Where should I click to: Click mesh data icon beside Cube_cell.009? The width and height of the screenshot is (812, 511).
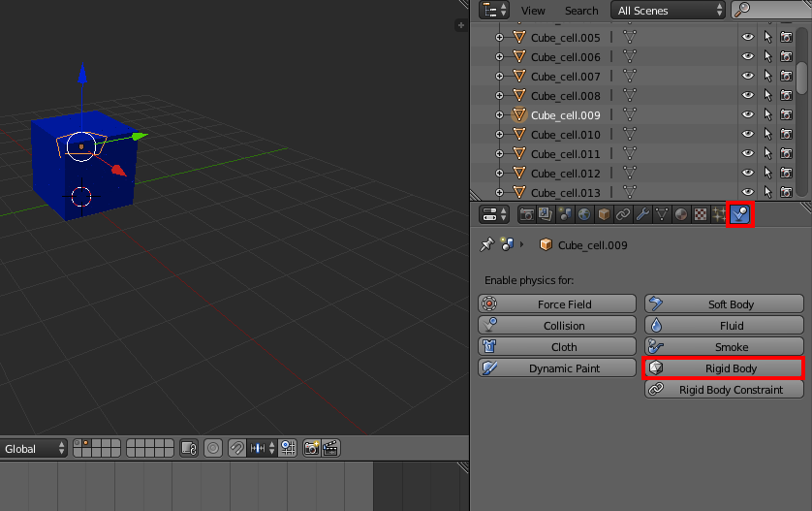point(629,114)
